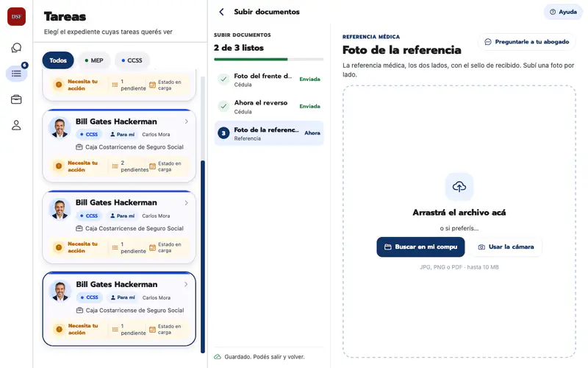Open the tasks list sidebar icon
588x368 pixels.
click(x=16, y=73)
